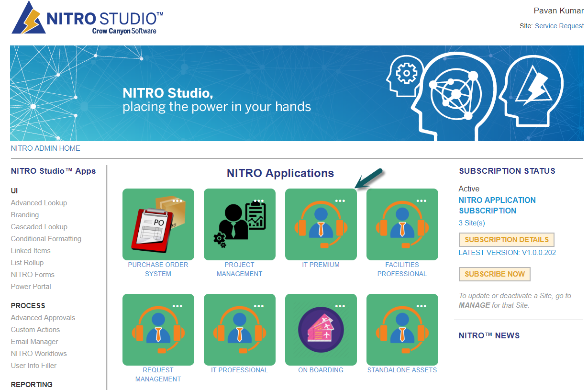588x390 pixels.
Task: Click the NITRO™ NEWS heading
Action: click(489, 335)
